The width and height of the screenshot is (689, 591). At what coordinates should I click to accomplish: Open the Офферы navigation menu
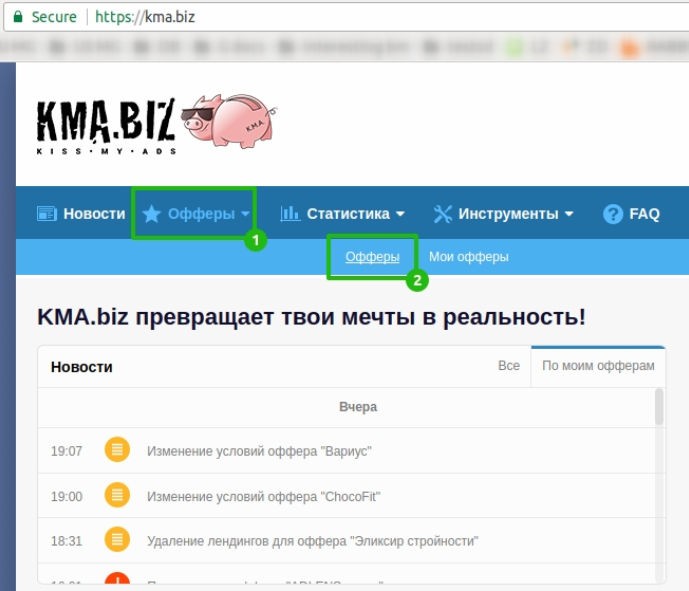201,214
